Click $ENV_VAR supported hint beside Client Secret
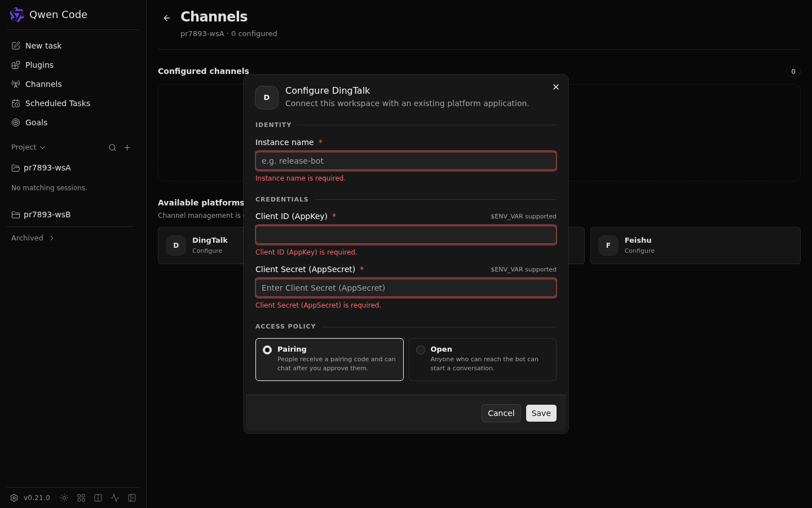Image resolution: width=812 pixels, height=508 pixels. (523, 269)
